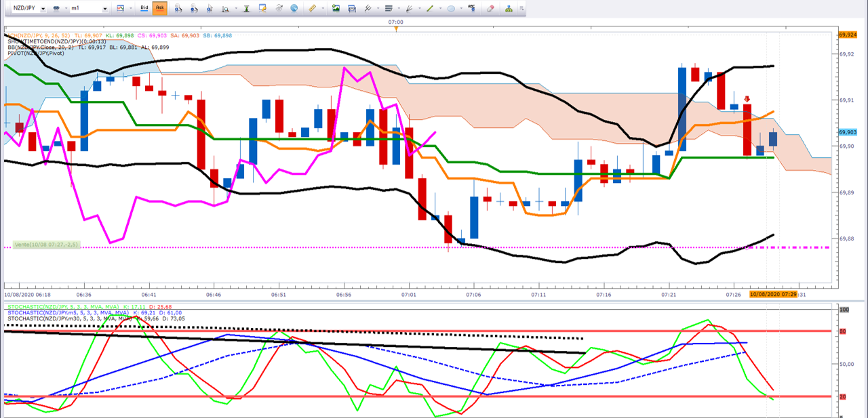Select the ruler measure tool
The height and width of the screenshot is (418, 868).
coord(312,8)
